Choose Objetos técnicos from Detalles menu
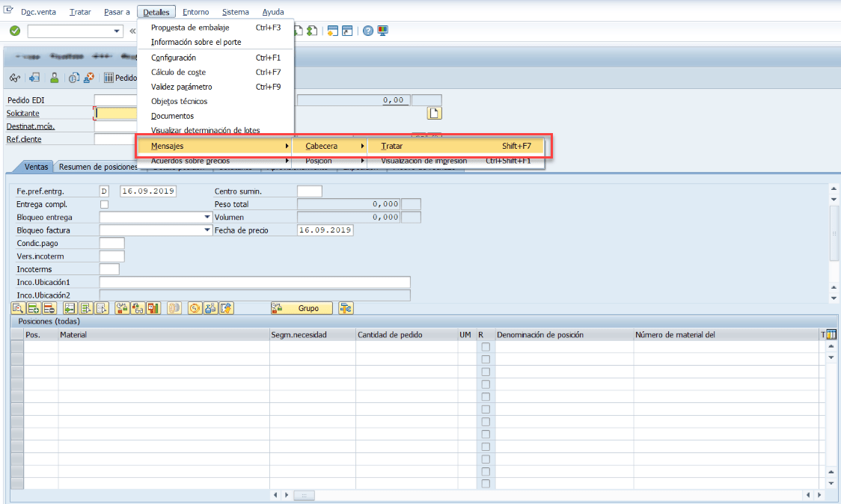 (x=215, y=102)
